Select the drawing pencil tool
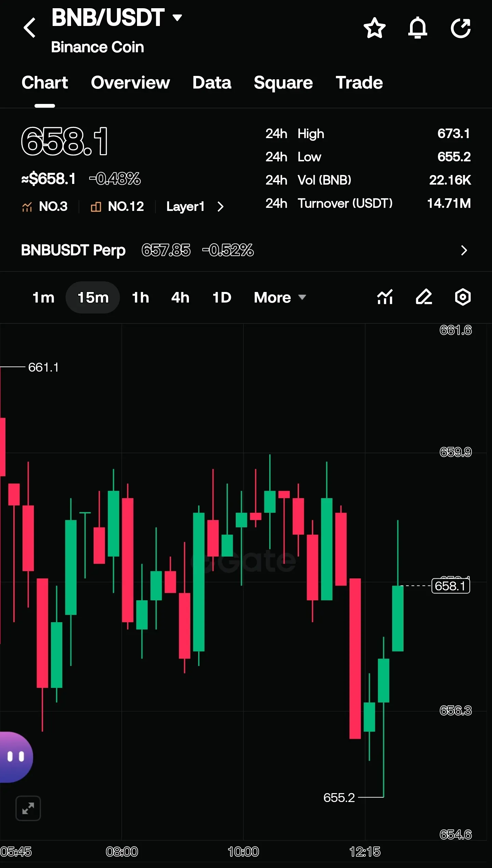This screenshot has width=492, height=868. 424,297
